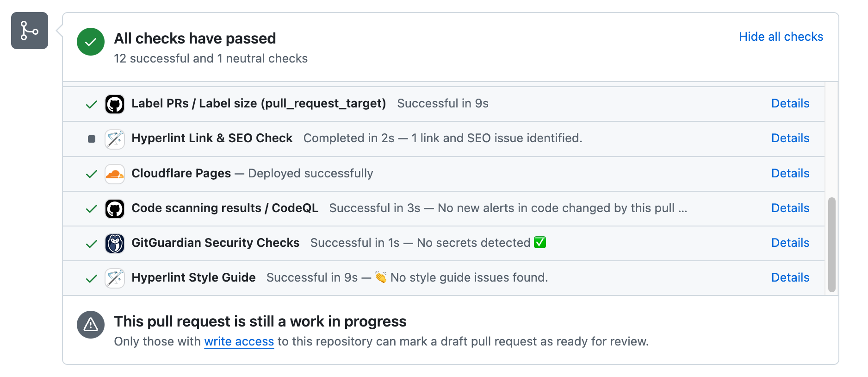Click the GitHub avatar beside Label PRs check
The width and height of the screenshot is (868, 377).
pyautogui.click(x=115, y=104)
